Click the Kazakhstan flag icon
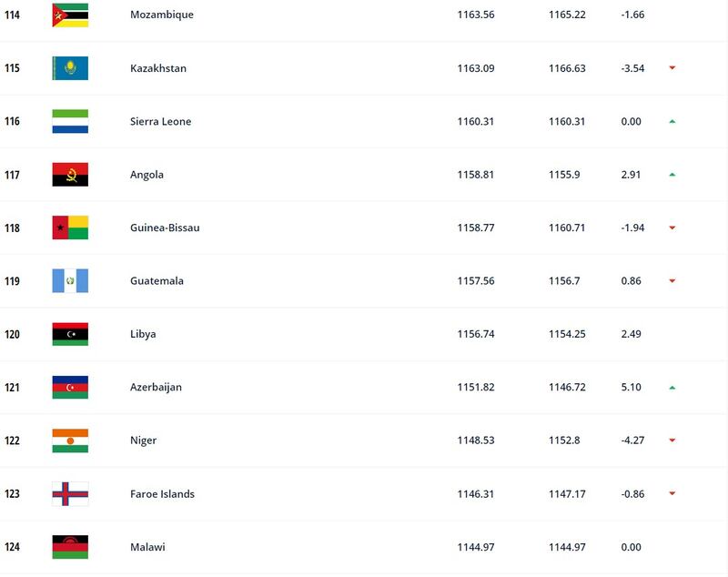The width and height of the screenshot is (728, 577). 70,68
